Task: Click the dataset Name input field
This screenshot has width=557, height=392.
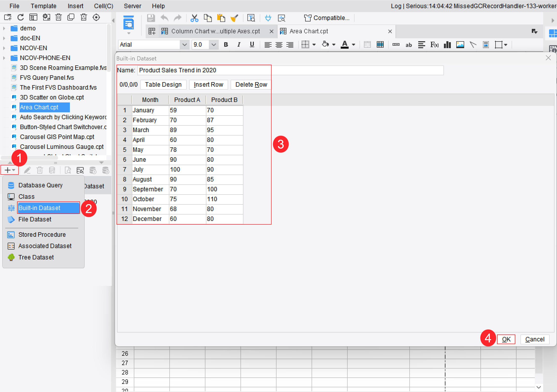Action: click(x=290, y=70)
